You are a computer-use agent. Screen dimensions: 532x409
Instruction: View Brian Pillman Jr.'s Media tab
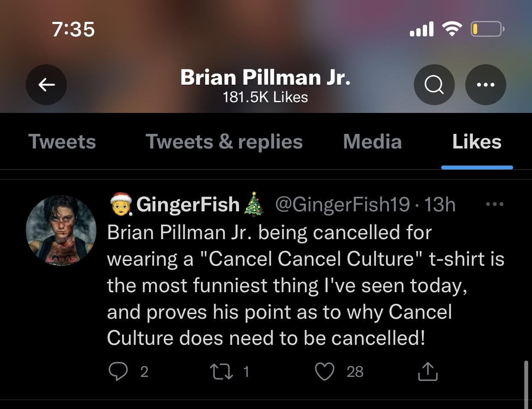pyautogui.click(x=372, y=141)
